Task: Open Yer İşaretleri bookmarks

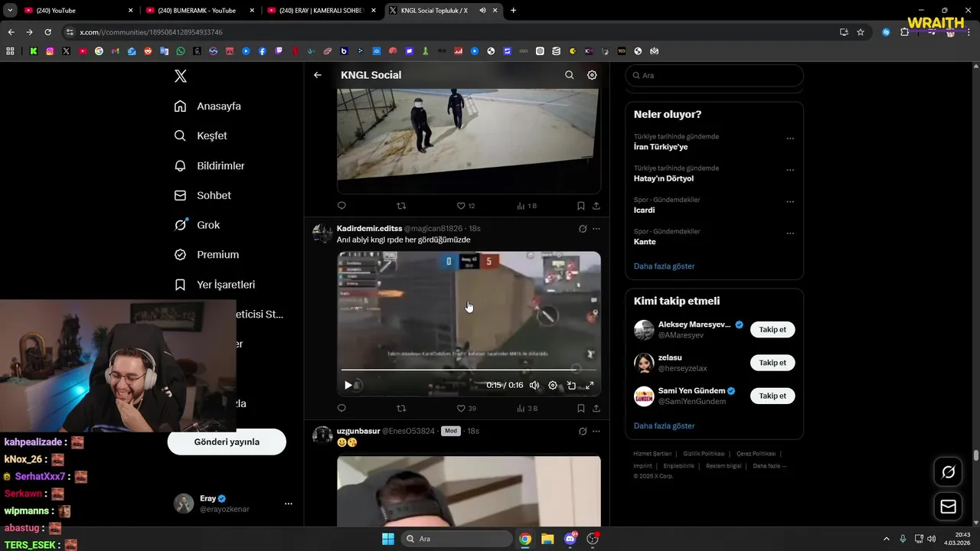Action: point(214,285)
